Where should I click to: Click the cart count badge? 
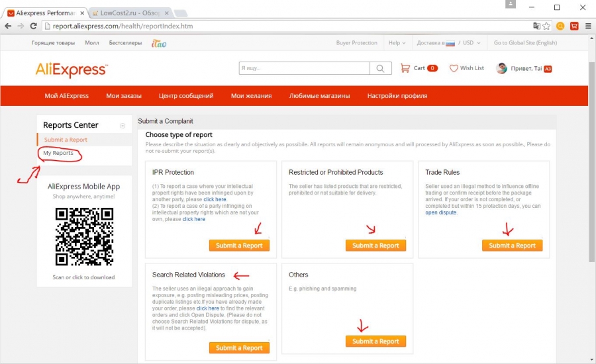pyautogui.click(x=432, y=68)
